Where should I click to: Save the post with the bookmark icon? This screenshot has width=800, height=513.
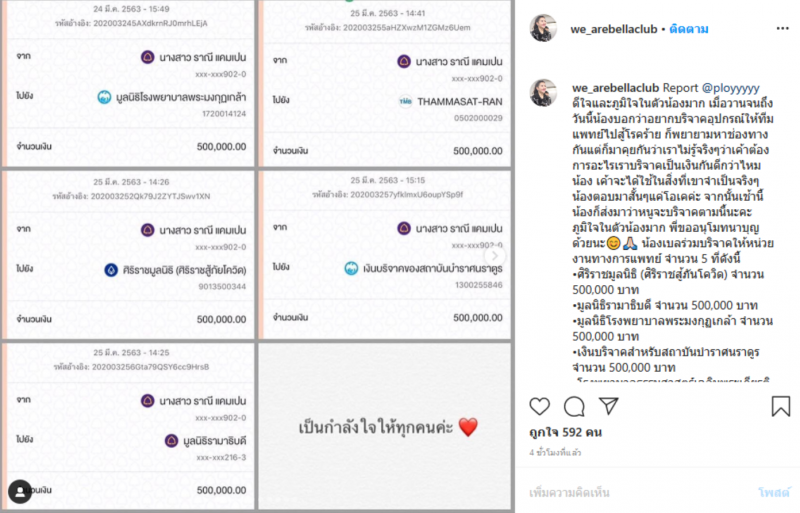tap(781, 406)
